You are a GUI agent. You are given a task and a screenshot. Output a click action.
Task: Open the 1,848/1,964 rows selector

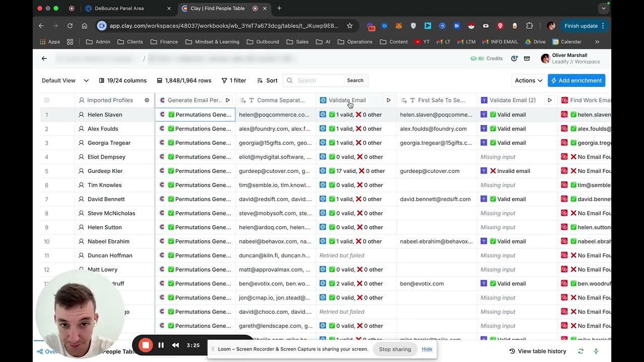pos(184,80)
